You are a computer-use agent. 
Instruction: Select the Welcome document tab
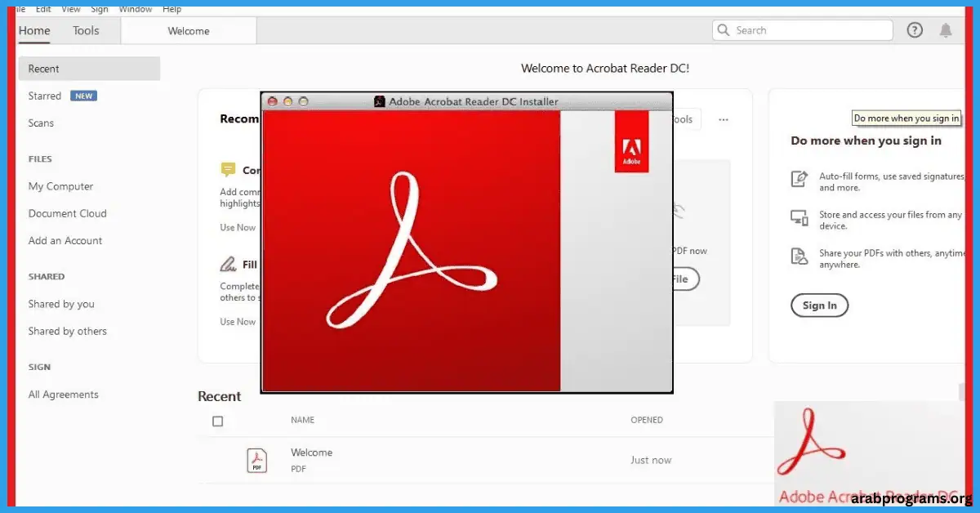[x=189, y=31]
